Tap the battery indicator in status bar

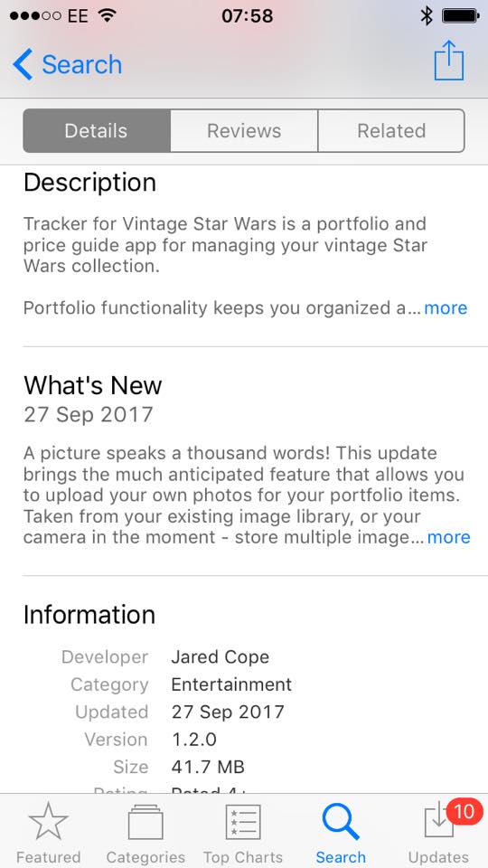click(460, 16)
